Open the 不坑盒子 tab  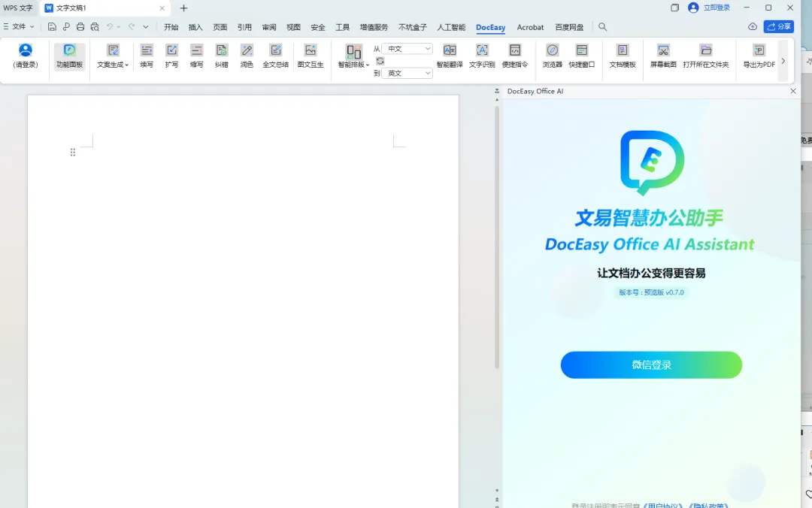pyautogui.click(x=413, y=27)
